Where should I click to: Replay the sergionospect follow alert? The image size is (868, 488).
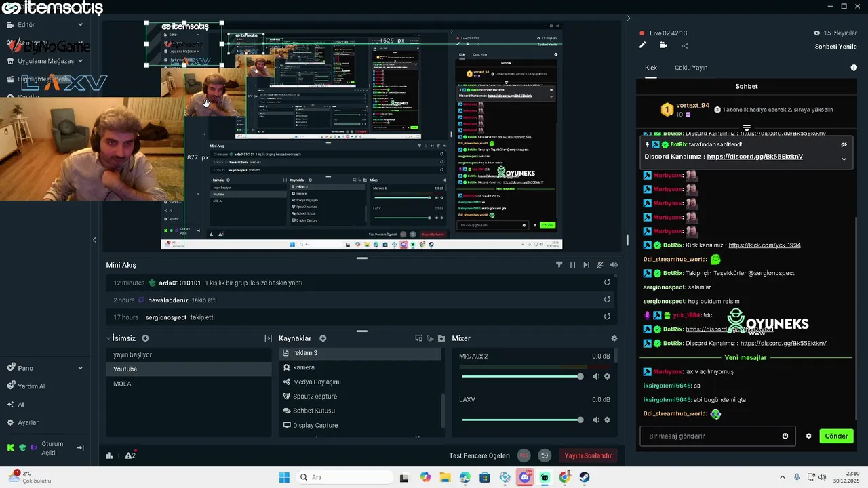click(x=607, y=317)
